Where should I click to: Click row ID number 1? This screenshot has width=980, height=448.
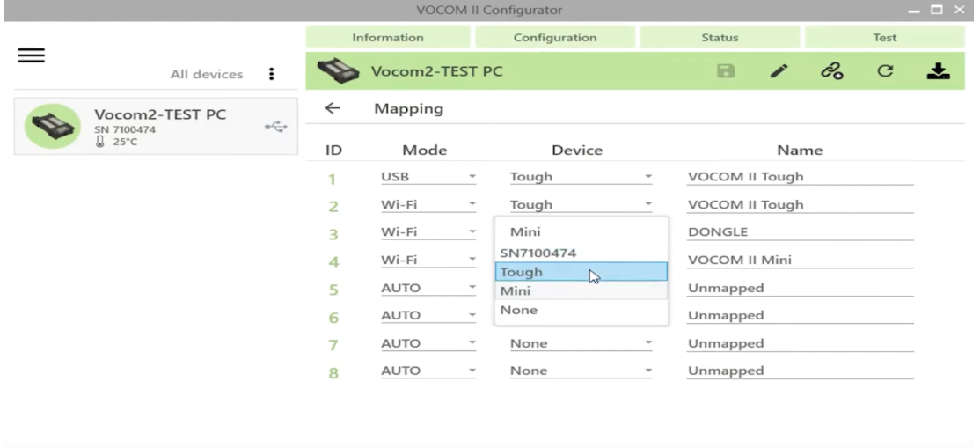point(333,180)
